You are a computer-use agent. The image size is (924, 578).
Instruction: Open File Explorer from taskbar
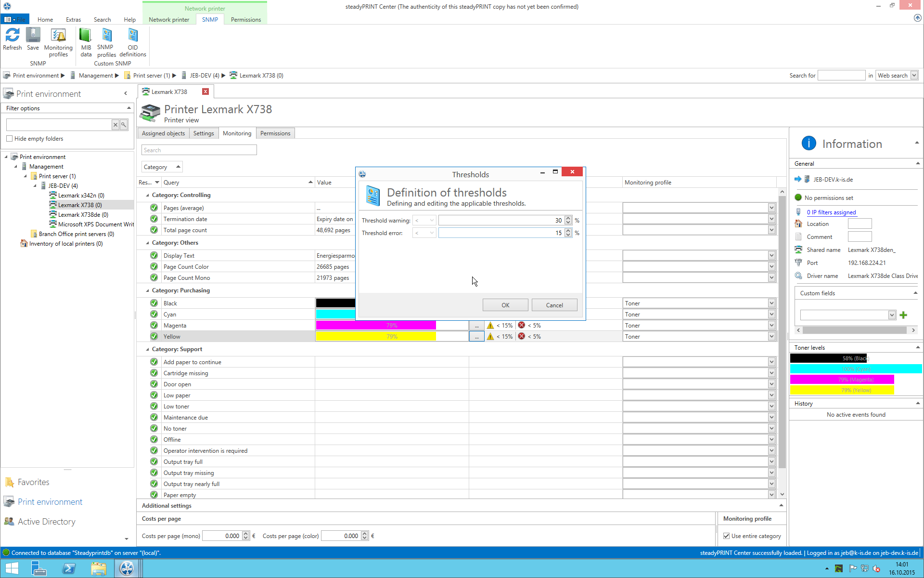click(x=99, y=568)
